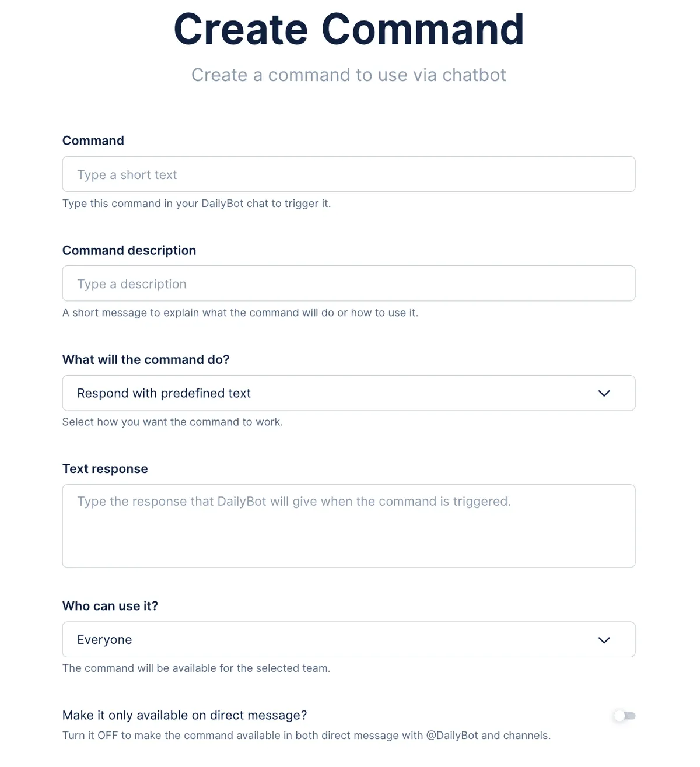Click the 'Who can use it?' label

coord(110,606)
